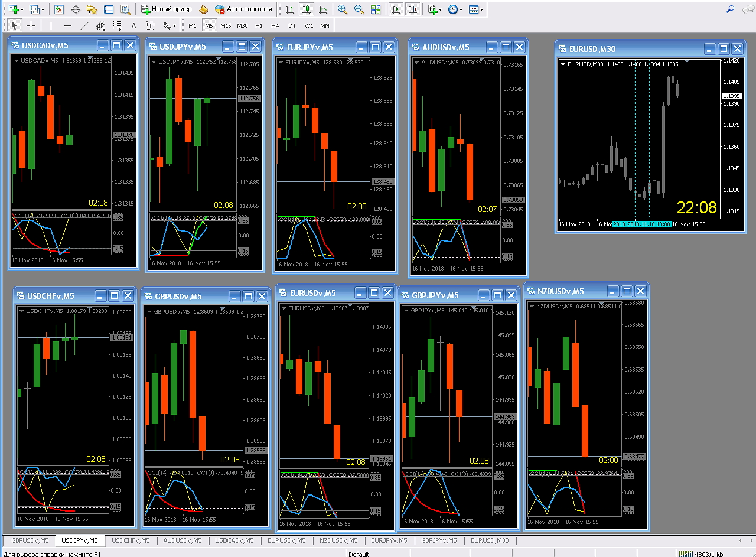Show the Data Window crosshair-circle icon
The width and height of the screenshot is (756, 557).
tap(76, 9)
